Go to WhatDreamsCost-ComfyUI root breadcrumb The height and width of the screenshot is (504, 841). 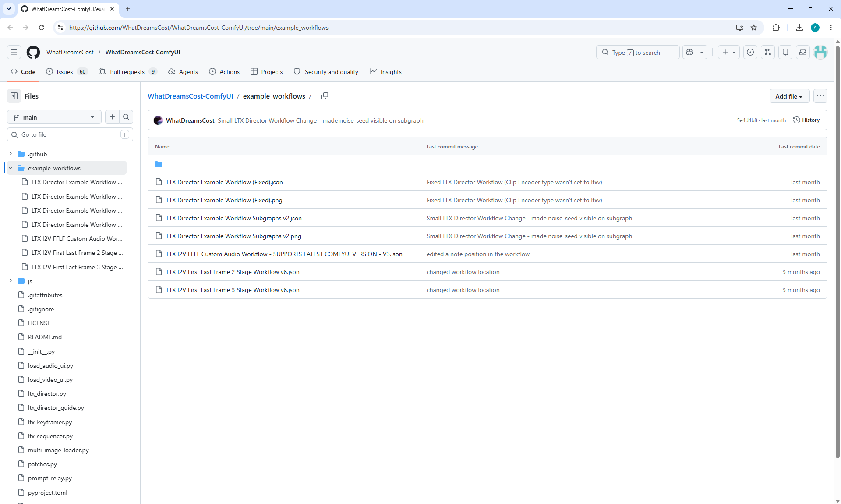(190, 96)
